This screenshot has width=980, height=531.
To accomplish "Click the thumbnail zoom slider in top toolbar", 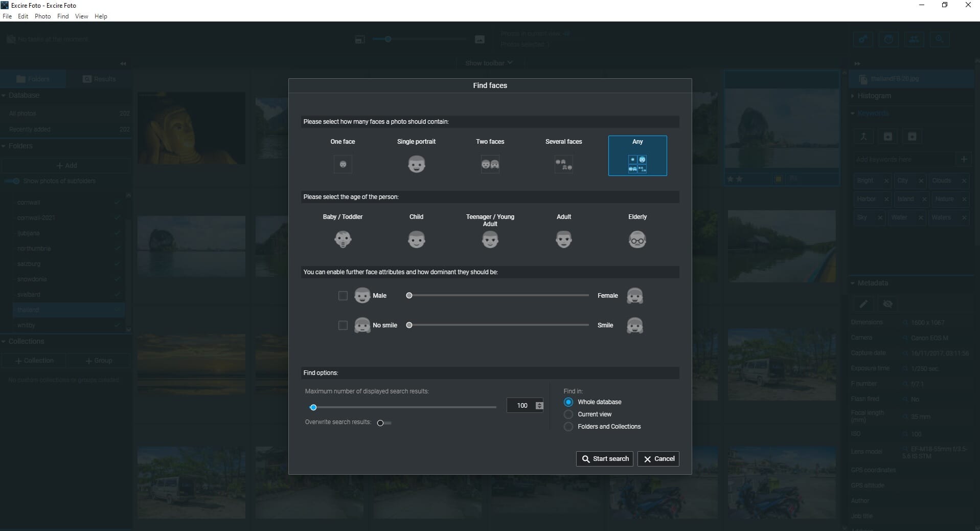I will tap(419, 39).
